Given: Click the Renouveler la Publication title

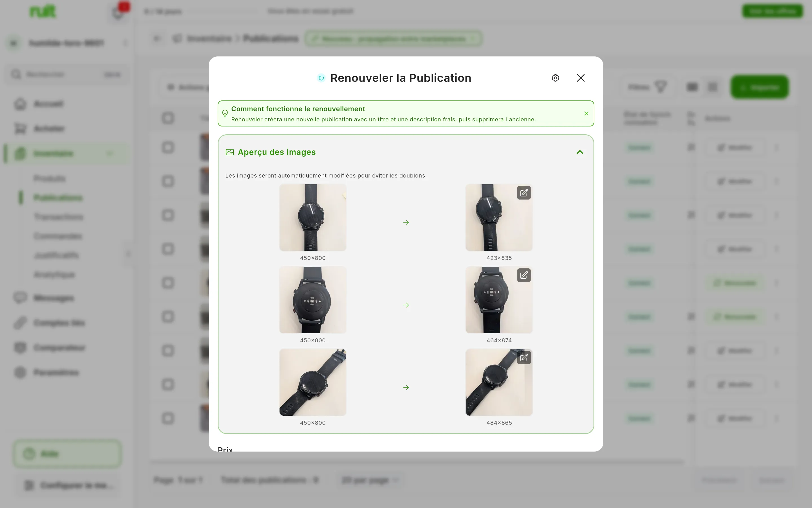Looking at the screenshot, I should tap(401, 78).
